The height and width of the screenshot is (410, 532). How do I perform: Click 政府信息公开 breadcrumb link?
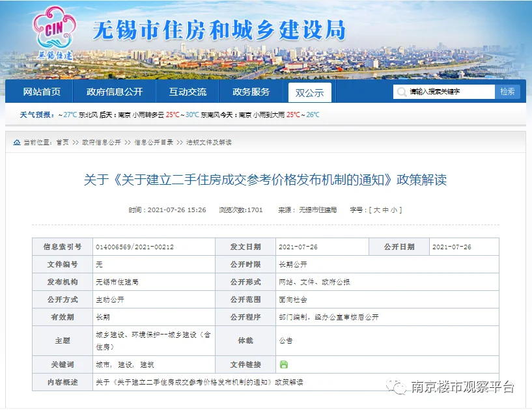(101, 142)
